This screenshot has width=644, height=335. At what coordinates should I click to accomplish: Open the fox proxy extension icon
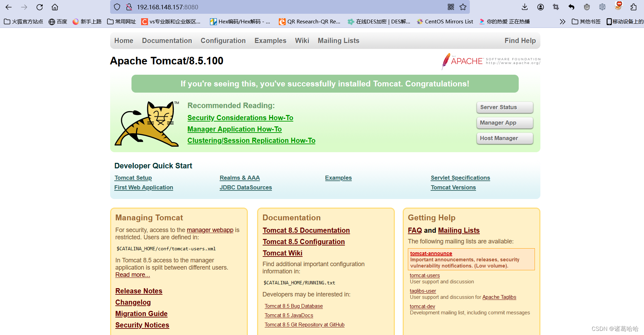pos(619,6)
